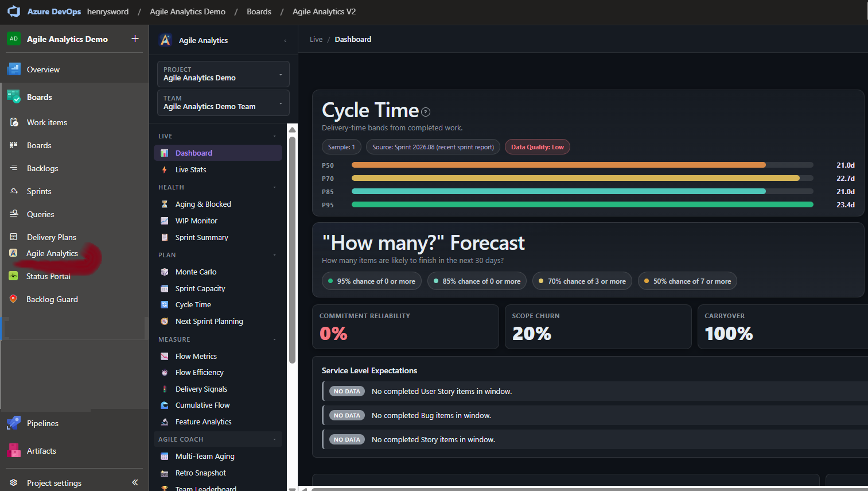Open the PROJECT dropdown showing Agile Analytics Demo

(x=223, y=74)
